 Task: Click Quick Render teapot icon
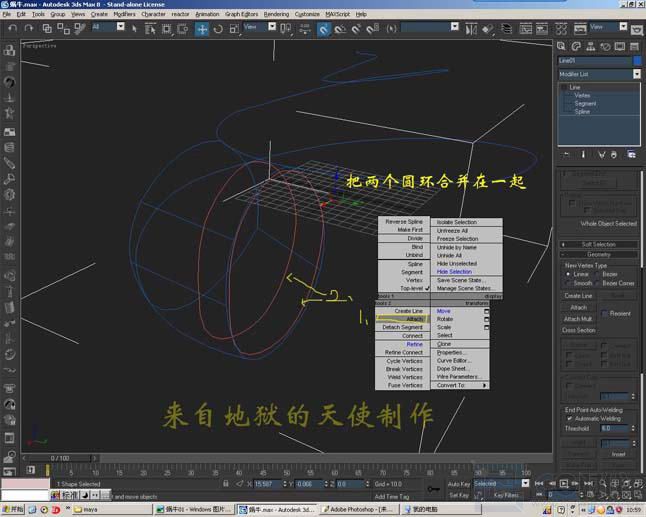click(x=637, y=30)
